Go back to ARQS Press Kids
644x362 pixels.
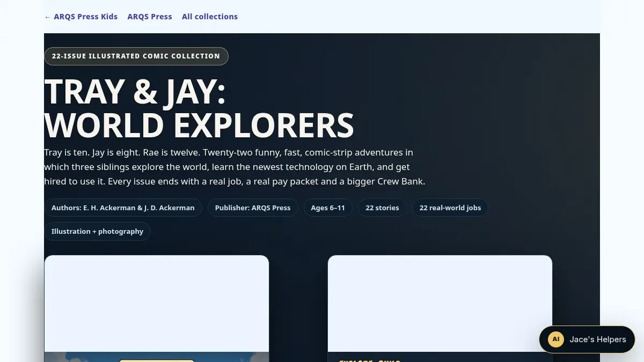[81, 17]
